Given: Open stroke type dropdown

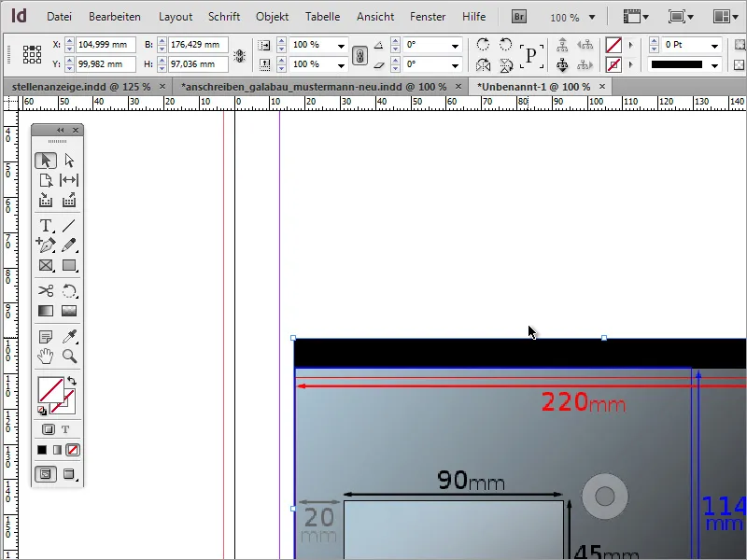Looking at the screenshot, I should (714, 65).
